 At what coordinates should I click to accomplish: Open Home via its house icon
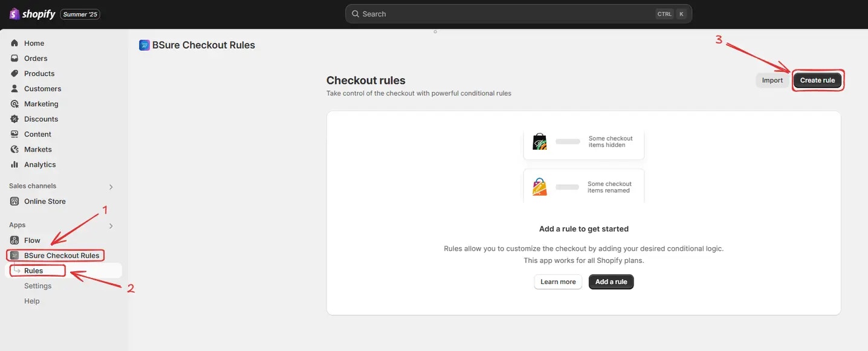click(15, 43)
